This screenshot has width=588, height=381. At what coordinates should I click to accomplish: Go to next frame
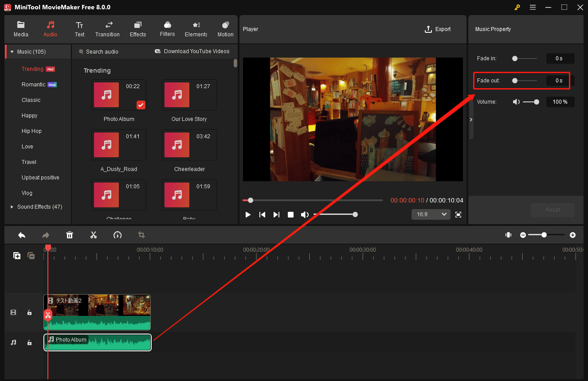276,214
